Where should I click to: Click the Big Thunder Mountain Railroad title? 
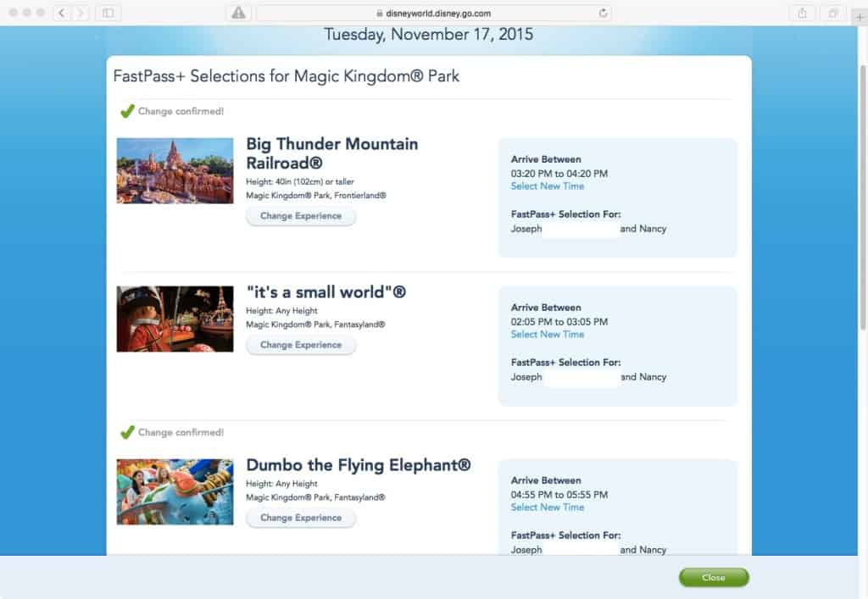click(x=332, y=153)
